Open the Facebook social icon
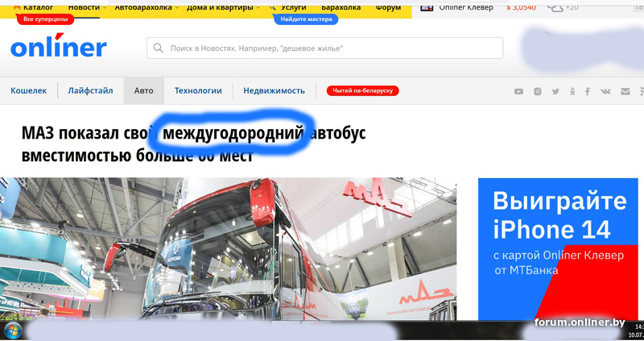Viewport: 644px width, 341px height. point(588,91)
